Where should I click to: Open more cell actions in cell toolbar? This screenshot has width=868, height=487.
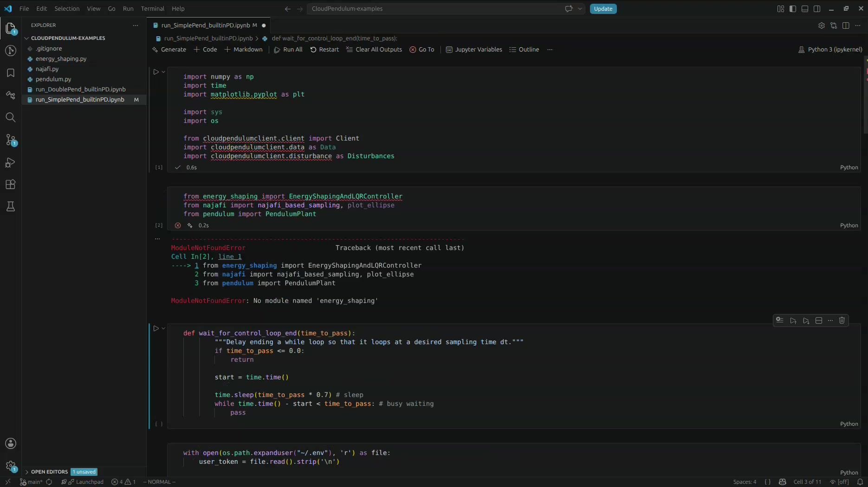tap(830, 320)
